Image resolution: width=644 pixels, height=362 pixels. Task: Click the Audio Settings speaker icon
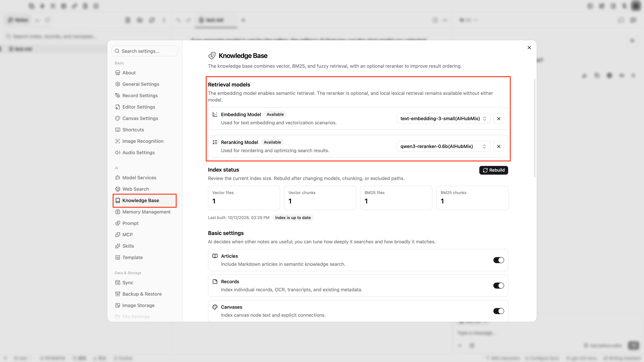pyautogui.click(x=118, y=153)
